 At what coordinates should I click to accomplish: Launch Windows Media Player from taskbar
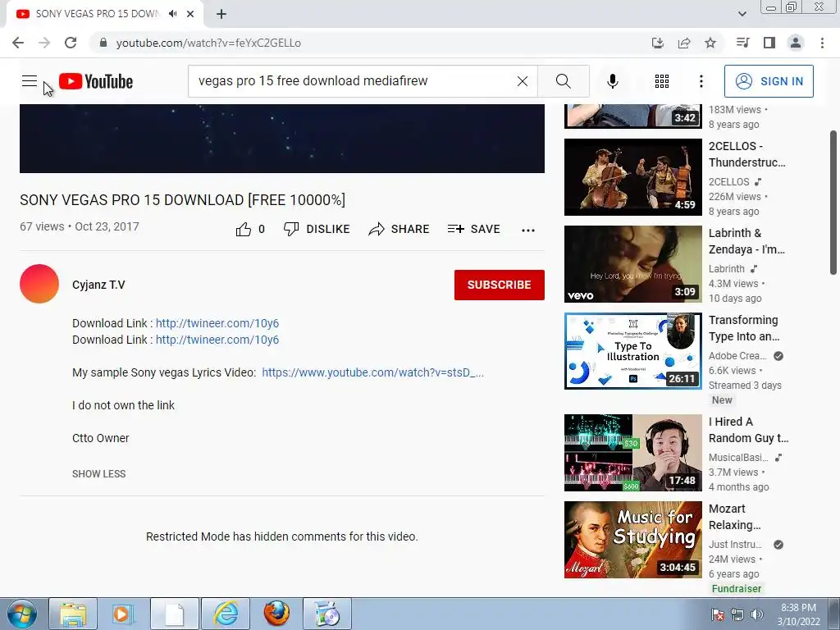(x=123, y=614)
